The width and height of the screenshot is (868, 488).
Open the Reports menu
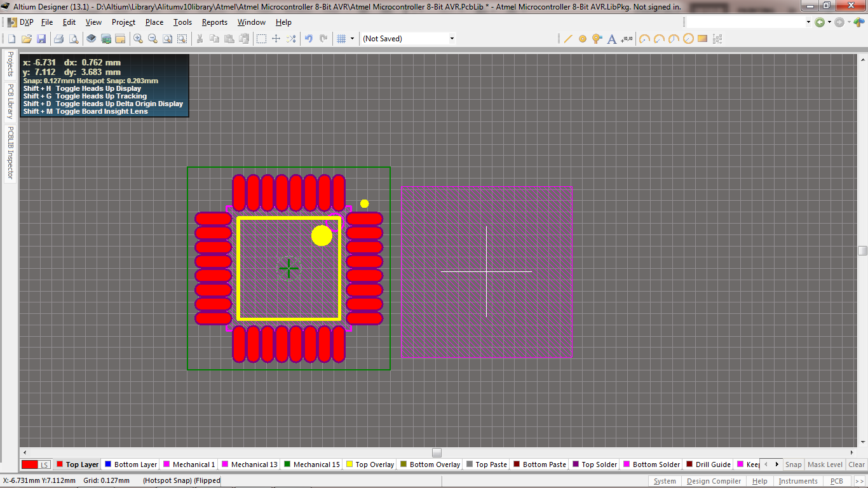tap(214, 22)
